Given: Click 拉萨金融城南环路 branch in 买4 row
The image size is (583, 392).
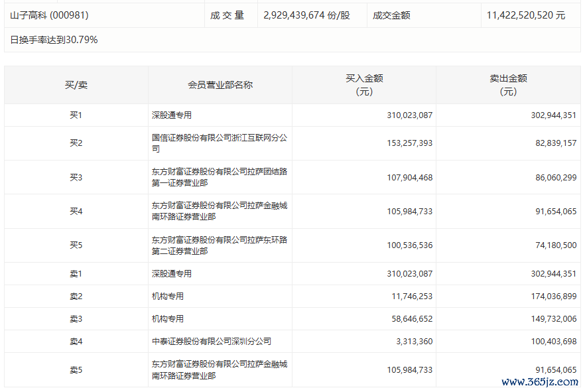Looking at the screenshot, I should coord(220,211).
